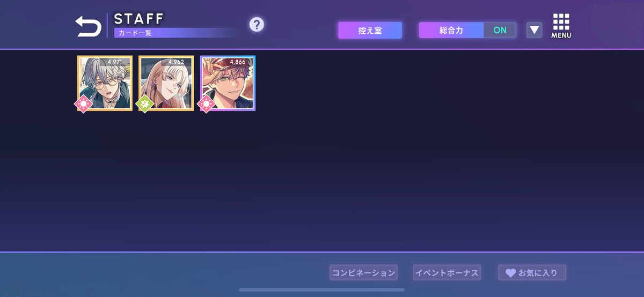Image resolution: width=644 pixels, height=297 pixels.
Task: Tap green attribute badge on blonde character card
Action: pyautogui.click(x=145, y=103)
